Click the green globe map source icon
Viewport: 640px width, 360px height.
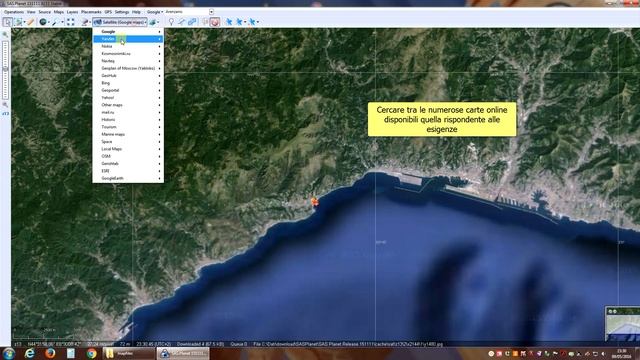(43, 22)
